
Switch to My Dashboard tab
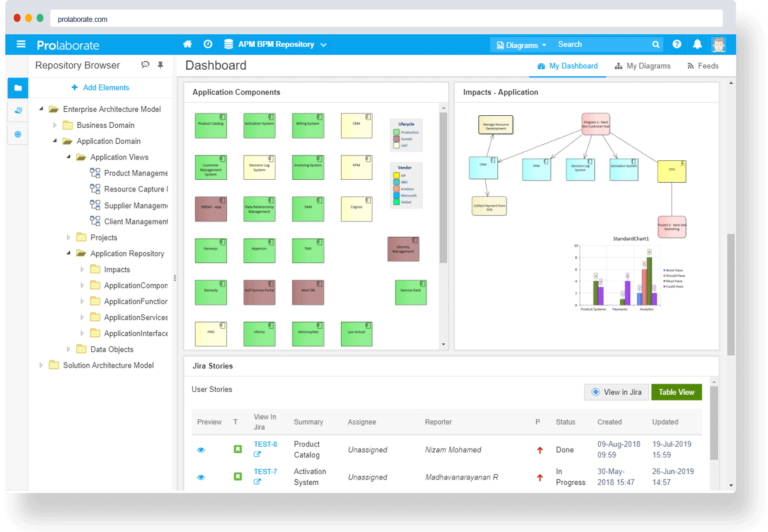tap(568, 66)
